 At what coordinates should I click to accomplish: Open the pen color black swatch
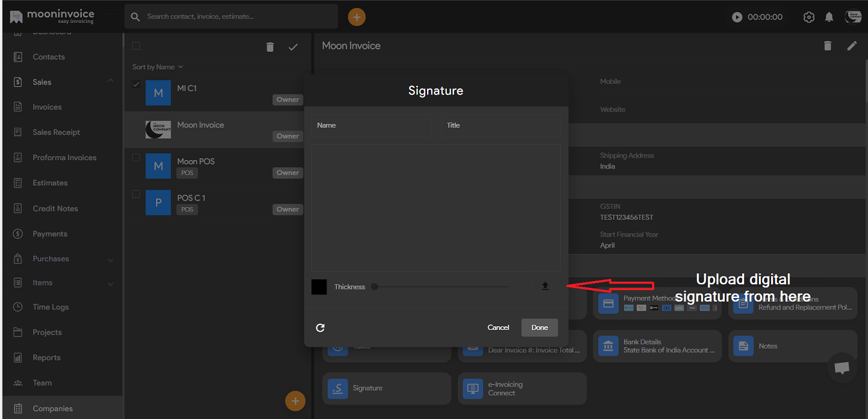(x=319, y=287)
